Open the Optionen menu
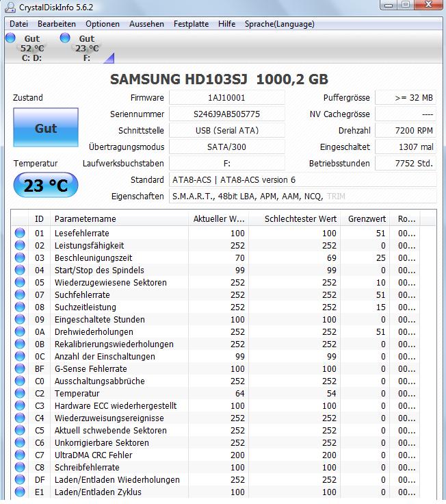 103,24
